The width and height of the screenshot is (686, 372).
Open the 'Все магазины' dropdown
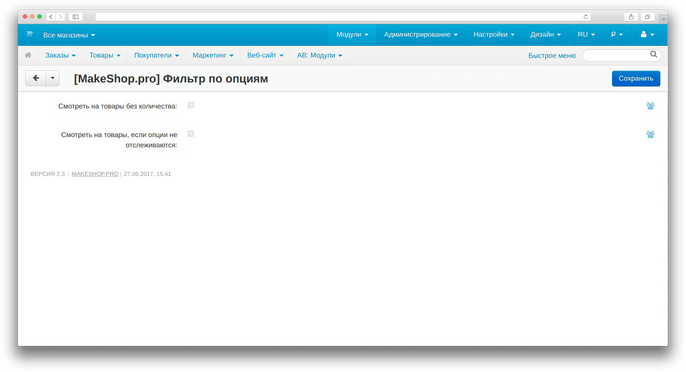tap(69, 35)
